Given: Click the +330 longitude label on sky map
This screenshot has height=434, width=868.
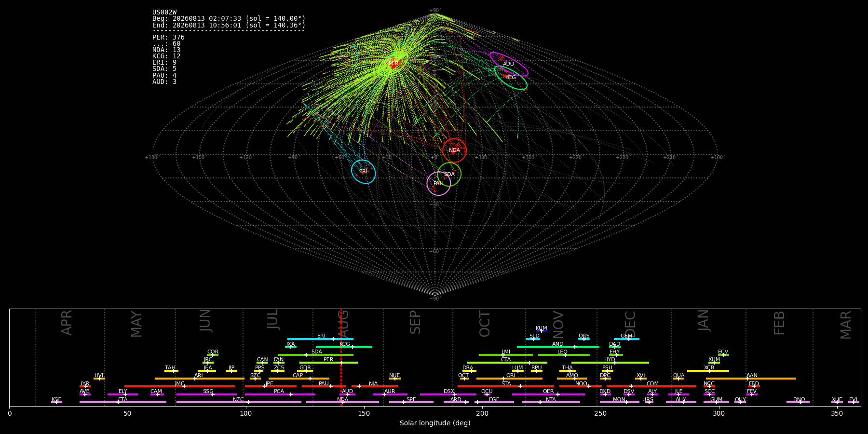Looking at the screenshot, I should point(480,157).
